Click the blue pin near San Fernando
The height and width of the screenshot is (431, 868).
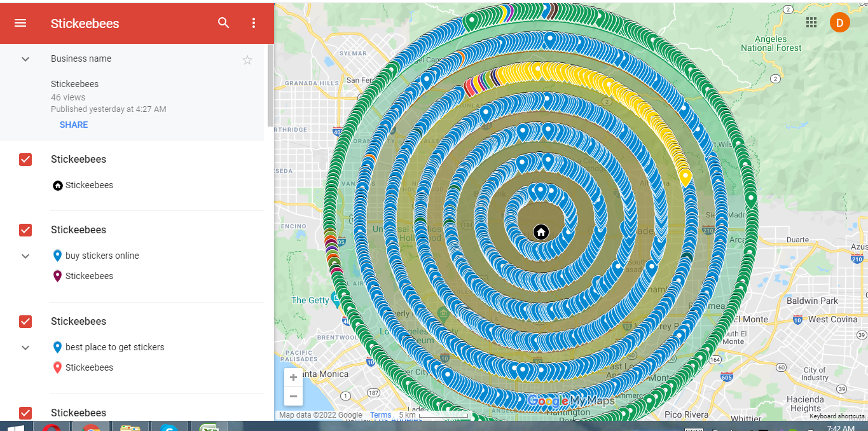coord(427,80)
